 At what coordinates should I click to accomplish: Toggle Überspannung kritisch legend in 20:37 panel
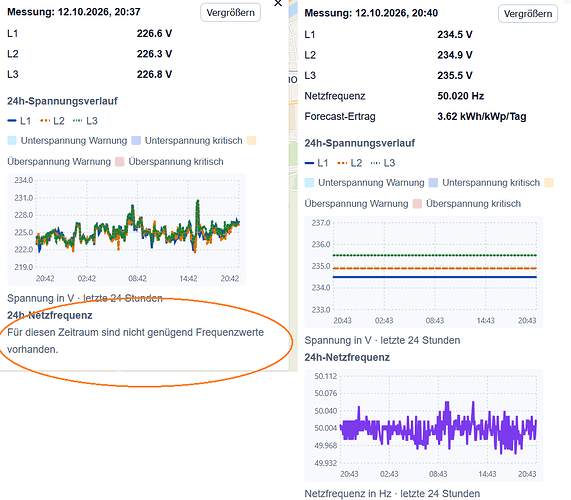[x=169, y=162]
